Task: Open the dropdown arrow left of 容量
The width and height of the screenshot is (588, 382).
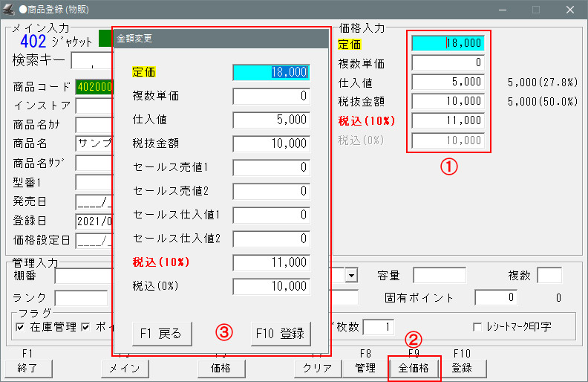Action: (x=351, y=276)
